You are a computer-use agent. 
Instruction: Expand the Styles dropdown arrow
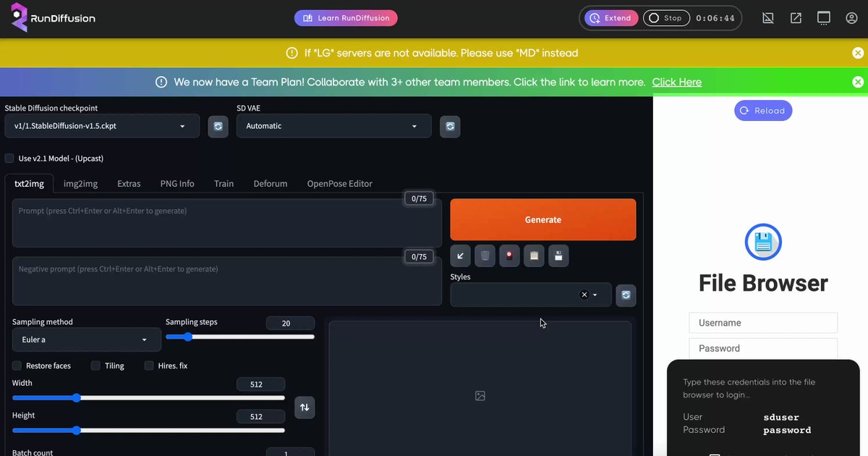pos(595,295)
